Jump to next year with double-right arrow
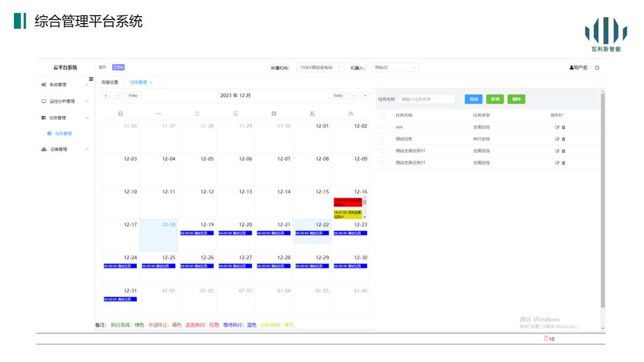This screenshot has height=362, width=644. tap(365, 95)
